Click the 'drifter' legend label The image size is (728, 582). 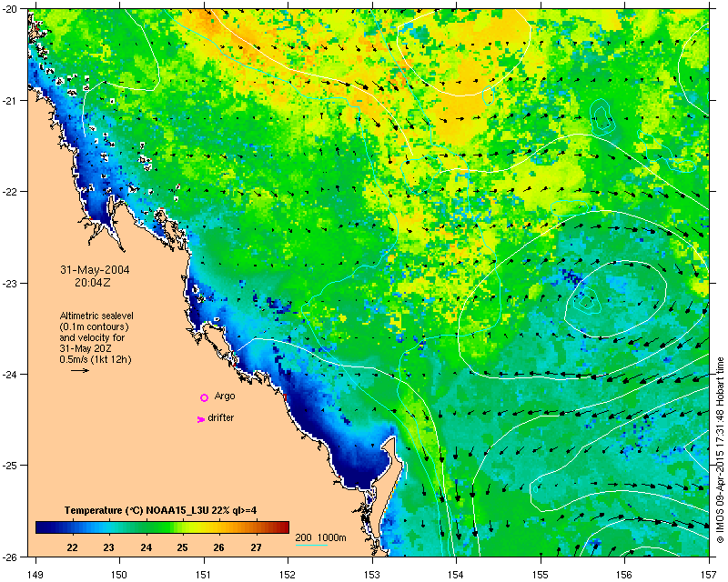click(220, 417)
